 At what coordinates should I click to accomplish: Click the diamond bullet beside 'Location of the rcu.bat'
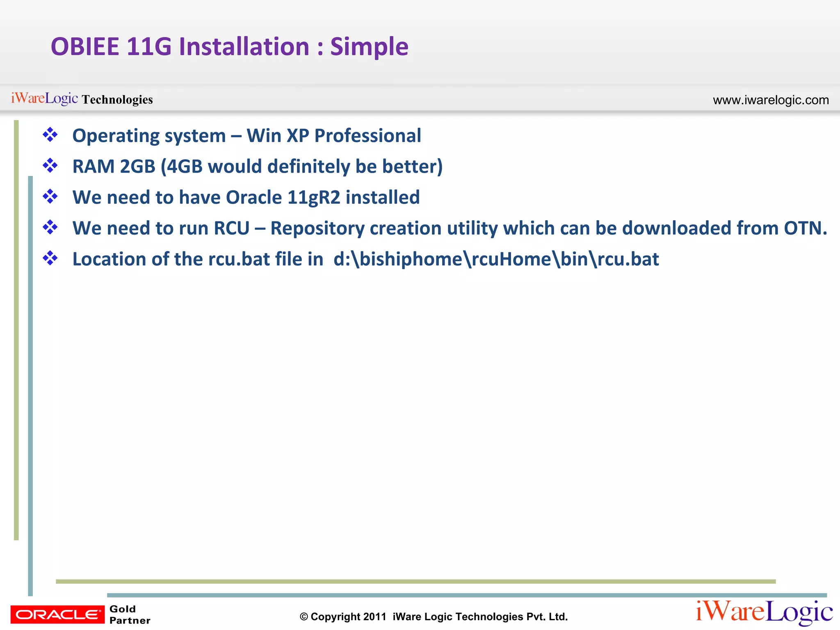pos(50,258)
